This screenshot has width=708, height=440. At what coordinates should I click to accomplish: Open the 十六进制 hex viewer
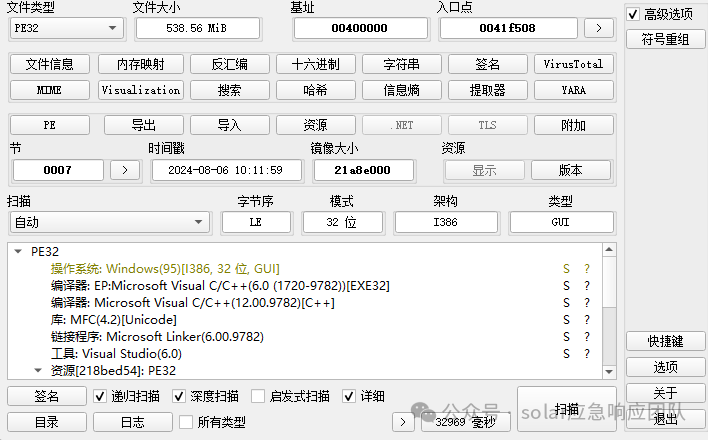point(316,64)
